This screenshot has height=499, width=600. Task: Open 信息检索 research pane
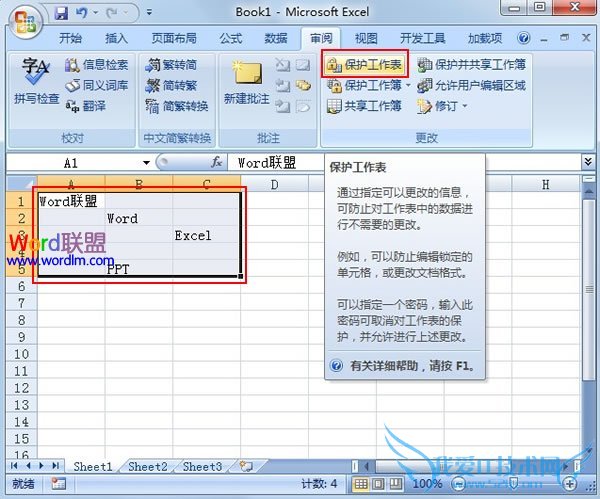tap(96, 65)
